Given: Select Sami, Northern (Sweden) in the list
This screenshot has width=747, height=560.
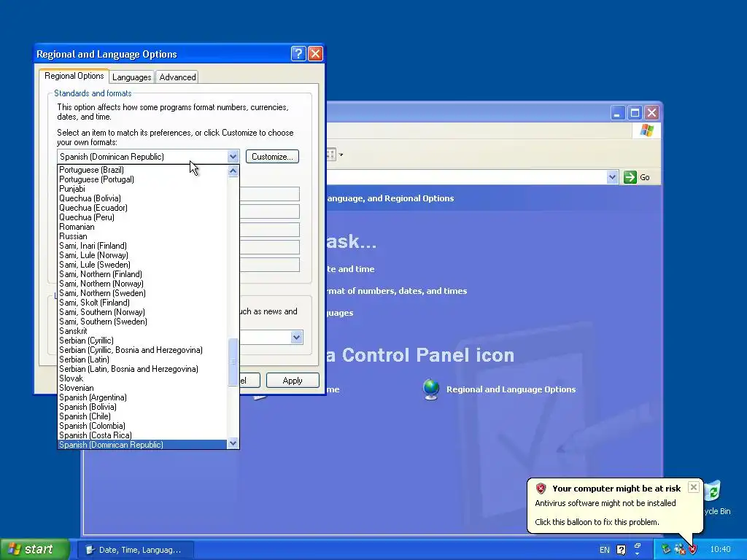Looking at the screenshot, I should click(142, 293).
